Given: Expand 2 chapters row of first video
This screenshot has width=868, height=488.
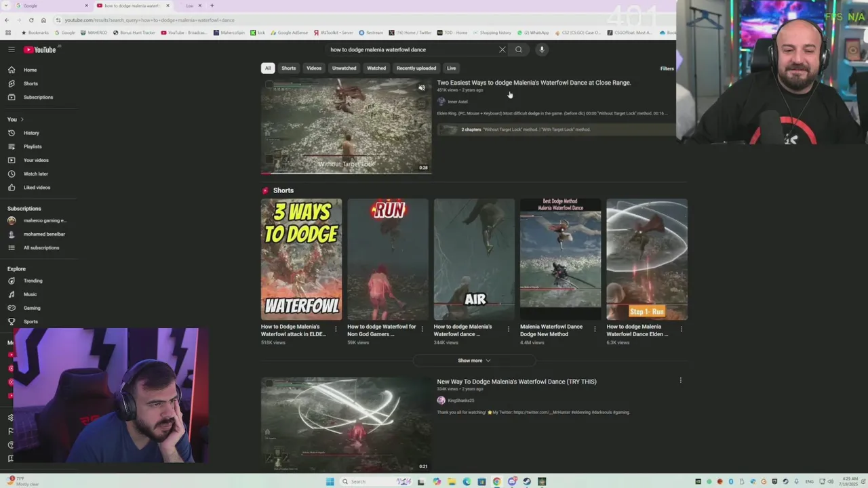Looking at the screenshot, I should coord(556,129).
